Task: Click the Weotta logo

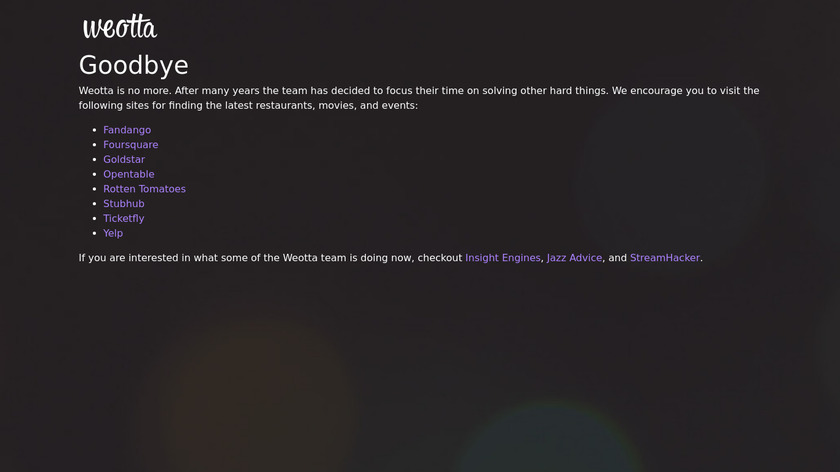Action: (x=120, y=27)
